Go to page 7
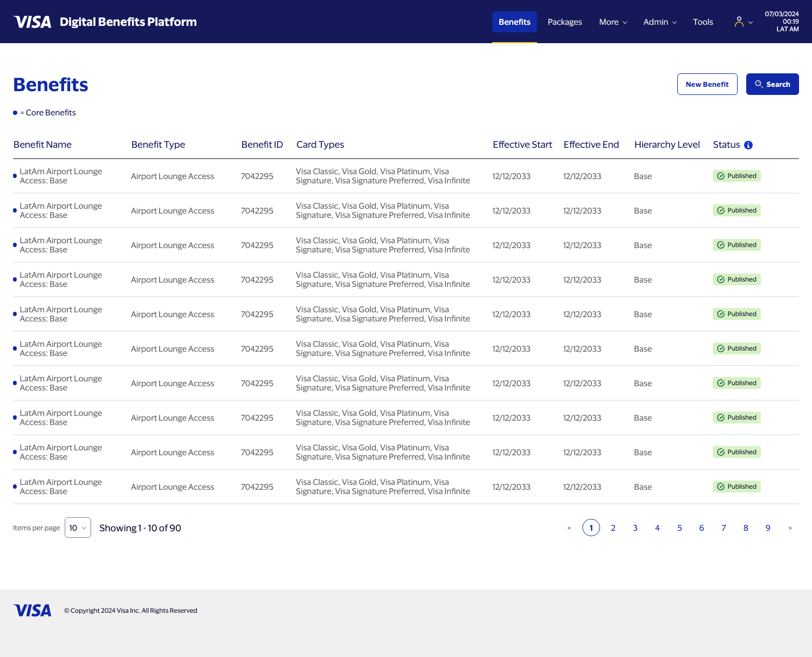This screenshot has width=812, height=657. pos(724,528)
